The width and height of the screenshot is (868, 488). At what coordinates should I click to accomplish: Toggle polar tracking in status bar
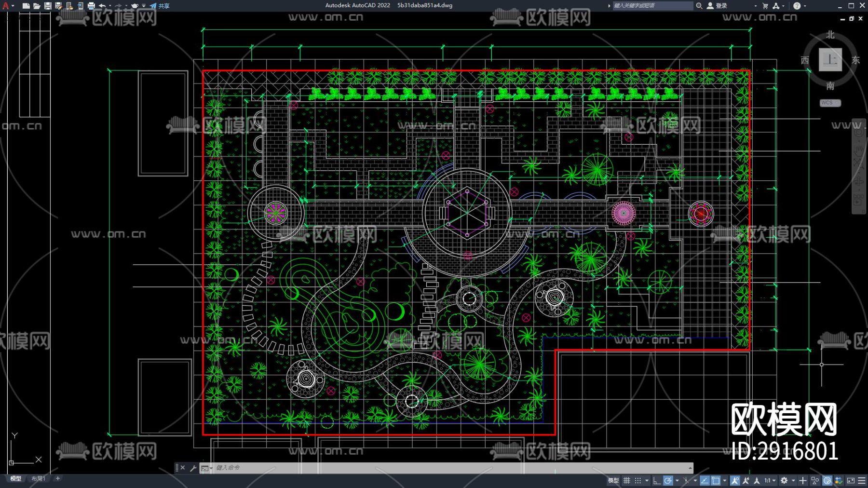668,480
